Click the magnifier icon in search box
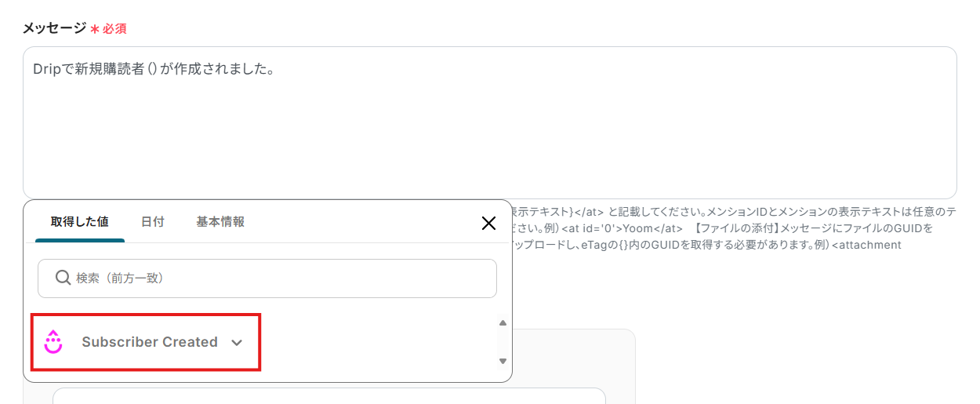 63,278
